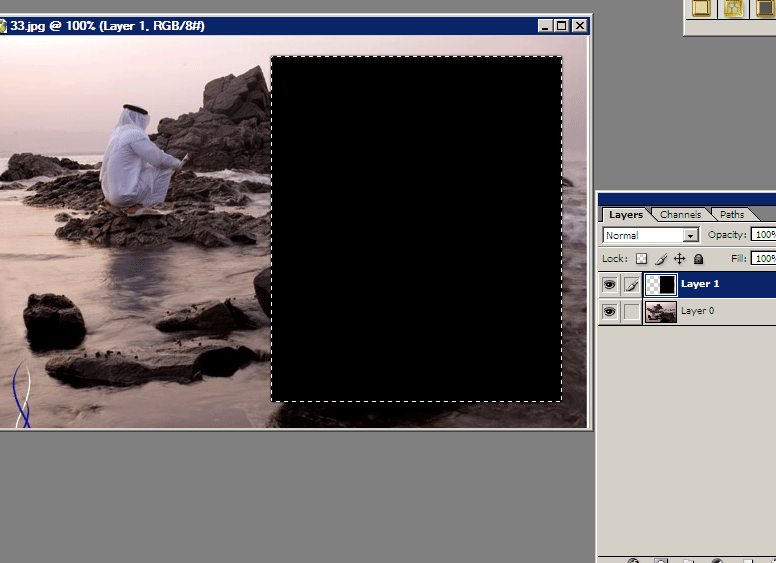Select Layer 0 by its name
Image resolution: width=776 pixels, height=563 pixels.
click(698, 311)
